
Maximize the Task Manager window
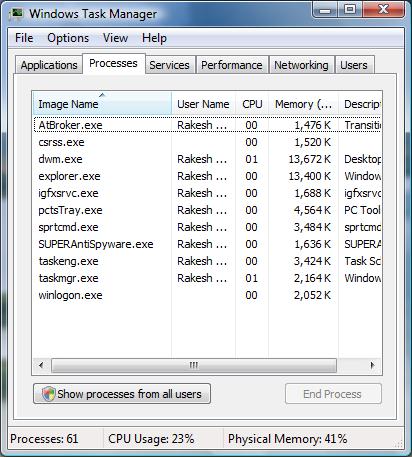pos(350,10)
